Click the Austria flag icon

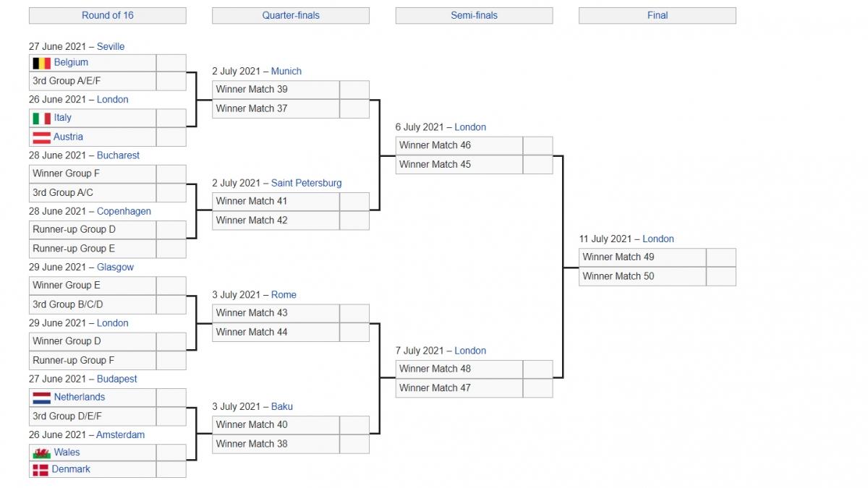[41, 137]
